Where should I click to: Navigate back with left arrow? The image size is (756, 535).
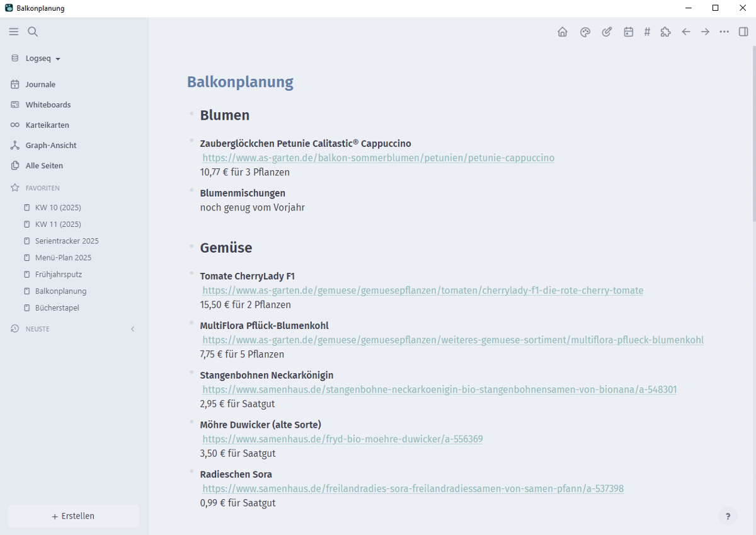tap(686, 32)
